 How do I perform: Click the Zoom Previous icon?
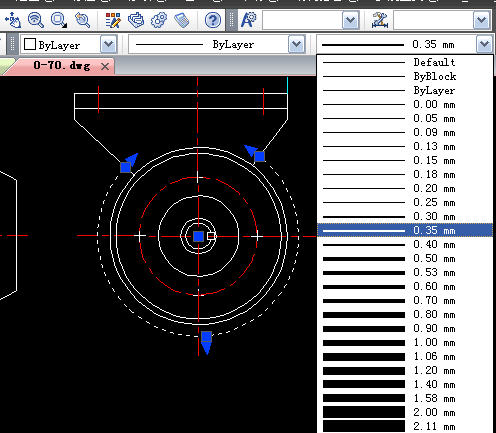[x=82, y=20]
